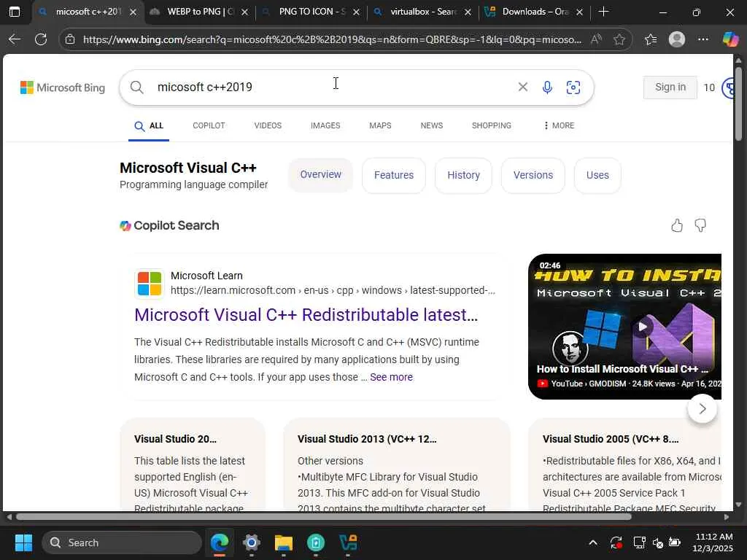Click the browser address bar URL
Screen dimensions: 747x560
pos(332,39)
